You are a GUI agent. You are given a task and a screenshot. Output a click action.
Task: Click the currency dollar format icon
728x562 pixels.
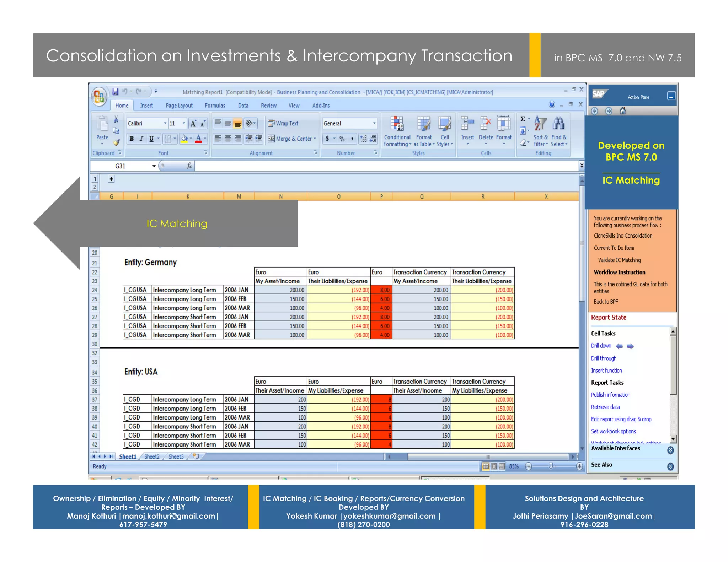point(327,139)
